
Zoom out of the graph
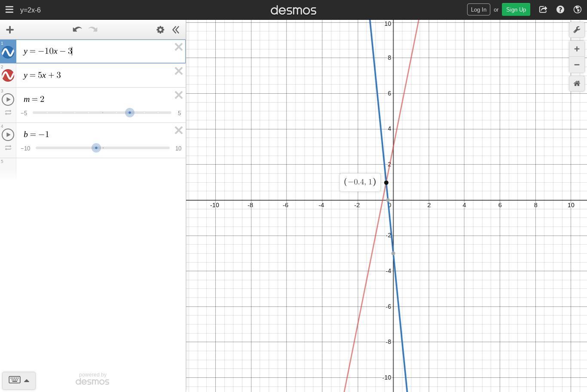pyautogui.click(x=577, y=65)
